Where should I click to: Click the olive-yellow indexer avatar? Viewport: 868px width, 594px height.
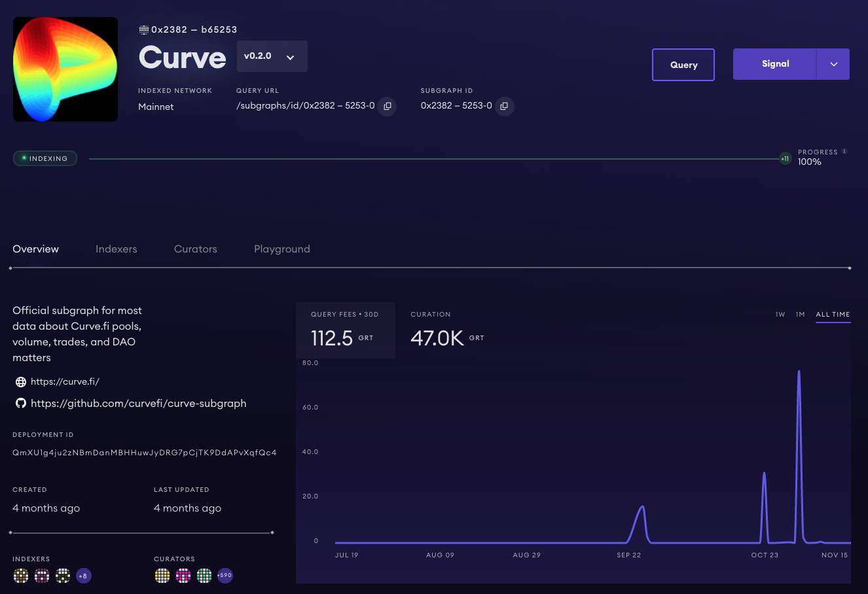coord(21,576)
